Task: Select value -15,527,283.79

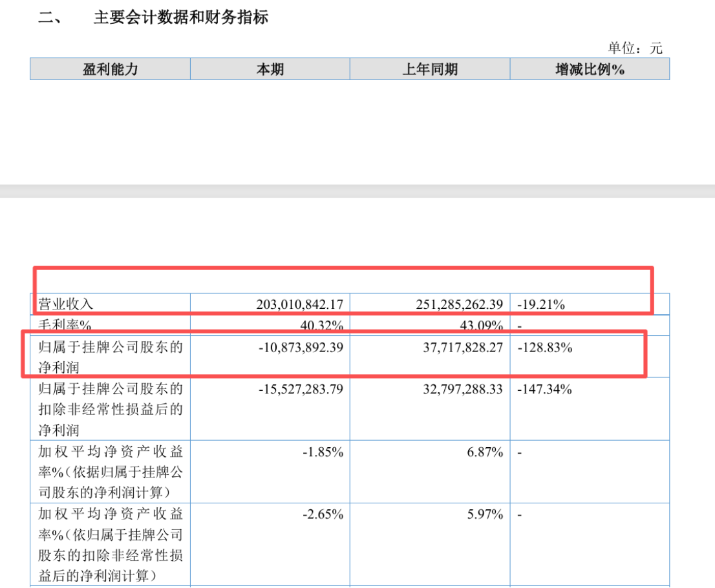Action: (x=301, y=389)
